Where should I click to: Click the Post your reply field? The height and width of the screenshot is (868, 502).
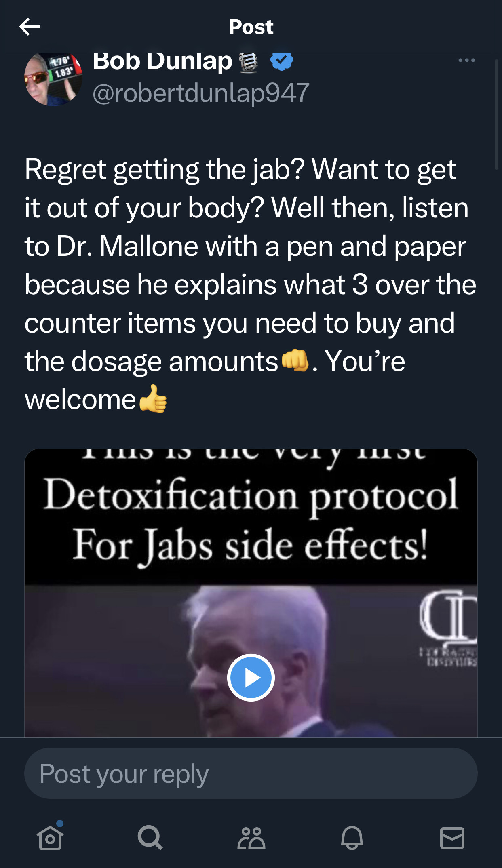click(x=251, y=773)
